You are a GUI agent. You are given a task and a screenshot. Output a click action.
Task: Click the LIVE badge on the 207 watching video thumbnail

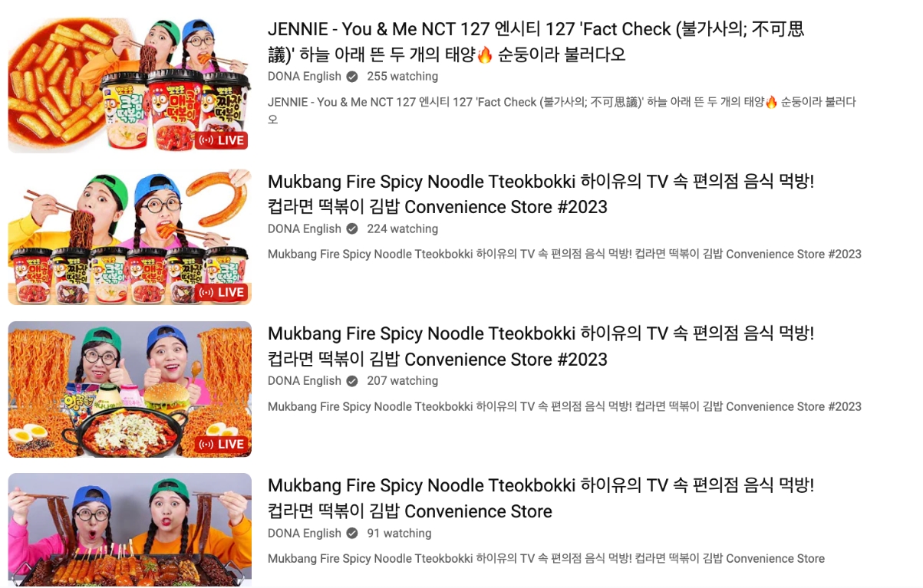221,444
